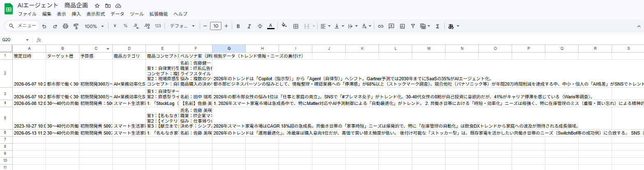Click the undo arrow icon
The width and height of the screenshot is (644, 170).
click(44, 26)
